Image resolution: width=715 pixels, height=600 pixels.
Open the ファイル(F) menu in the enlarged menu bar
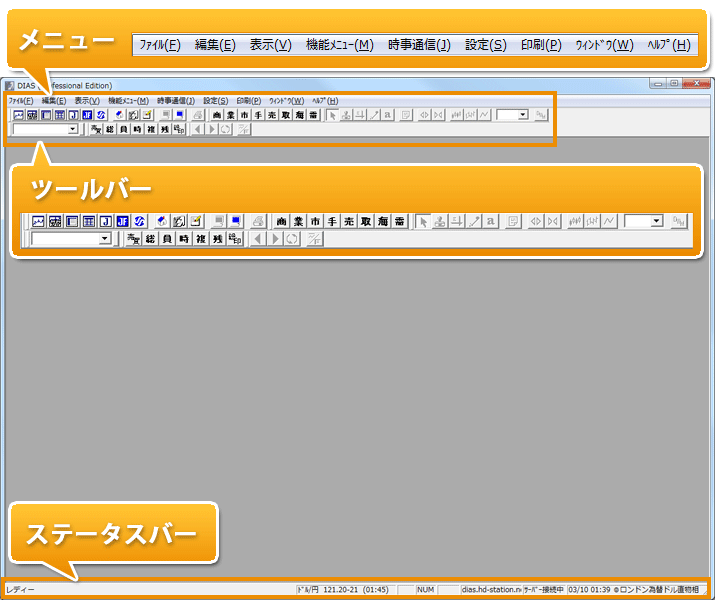(x=160, y=45)
